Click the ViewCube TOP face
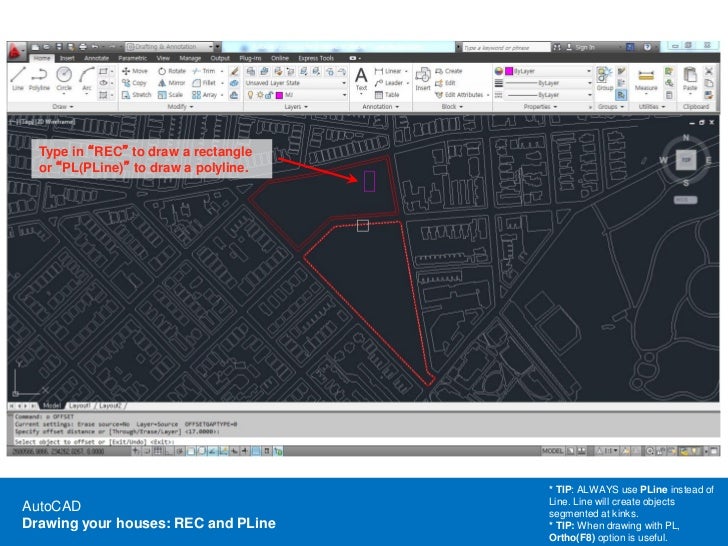Viewport: 728px width, 546px height. point(685,159)
